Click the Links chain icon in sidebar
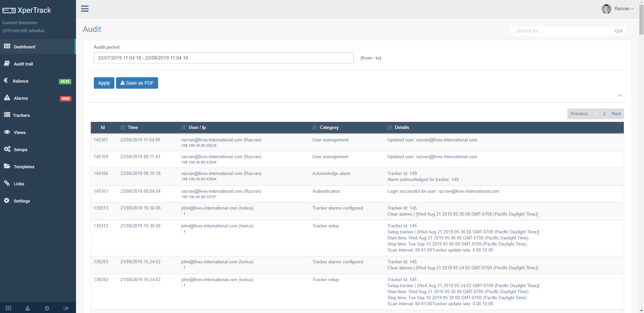This screenshot has width=644, height=313. click(7, 183)
